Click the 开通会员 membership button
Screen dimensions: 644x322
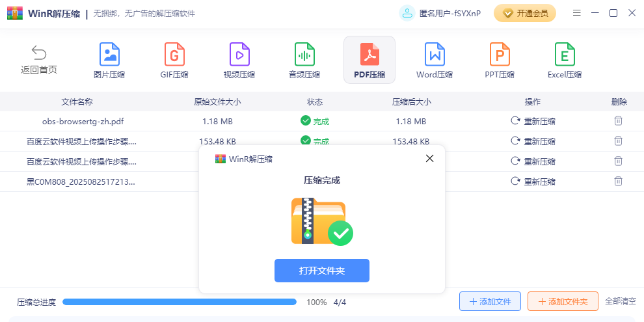tap(525, 13)
